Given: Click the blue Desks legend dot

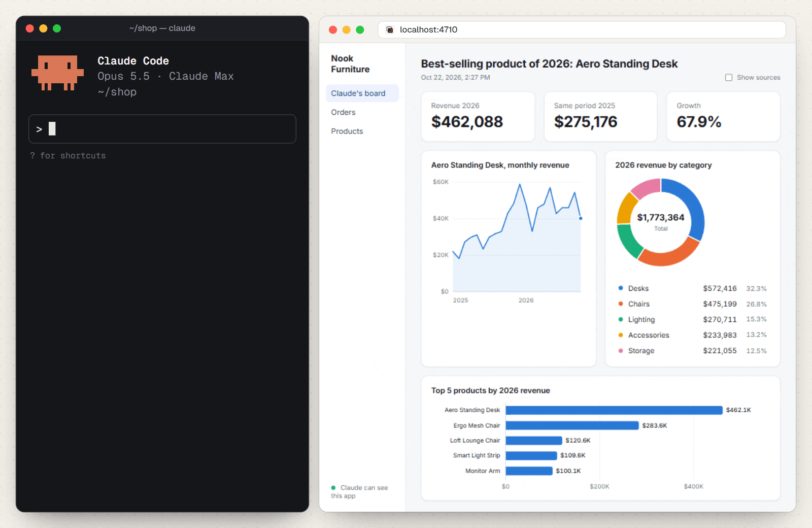Looking at the screenshot, I should [620, 288].
